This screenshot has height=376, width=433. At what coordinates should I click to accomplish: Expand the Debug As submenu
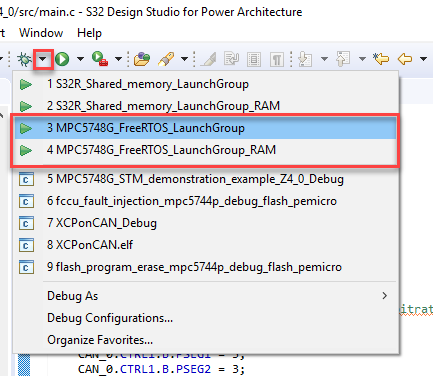point(206,296)
